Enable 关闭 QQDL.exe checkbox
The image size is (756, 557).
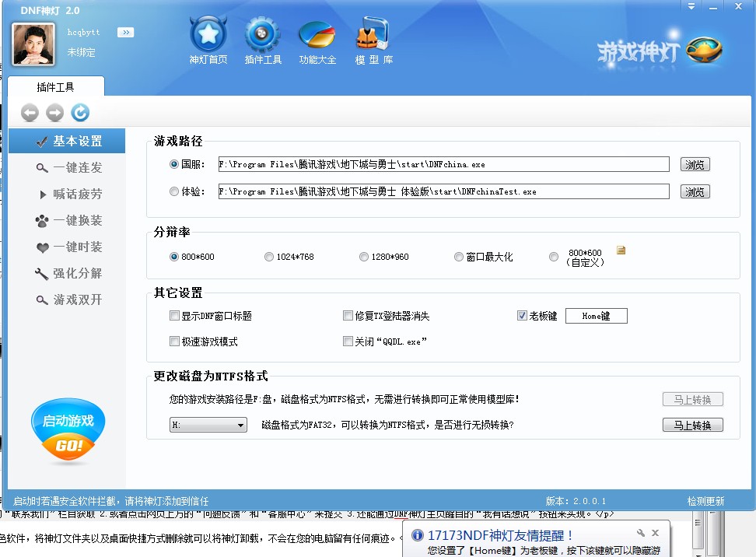(348, 341)
